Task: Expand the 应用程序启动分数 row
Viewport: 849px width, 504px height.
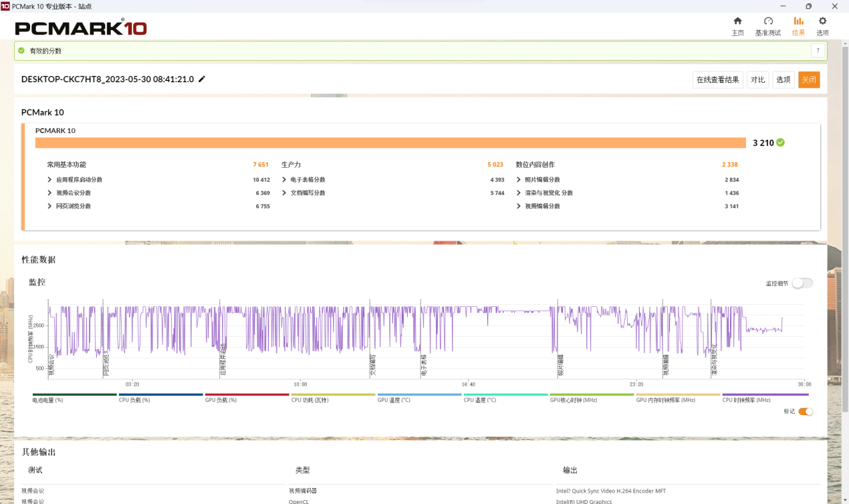Action: point(50,180)
